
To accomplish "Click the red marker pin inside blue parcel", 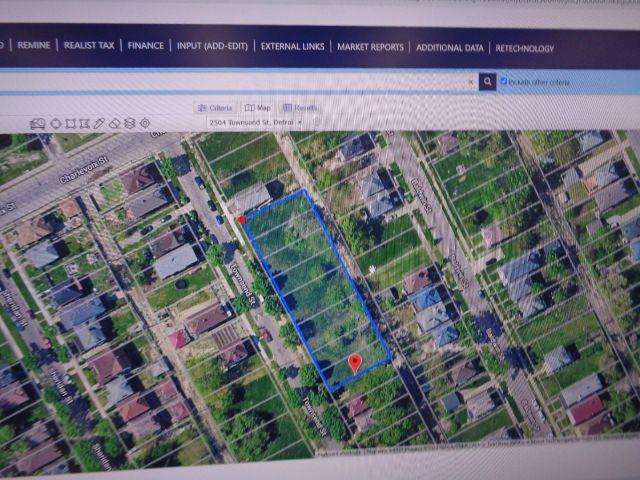I will coord(354,362).
